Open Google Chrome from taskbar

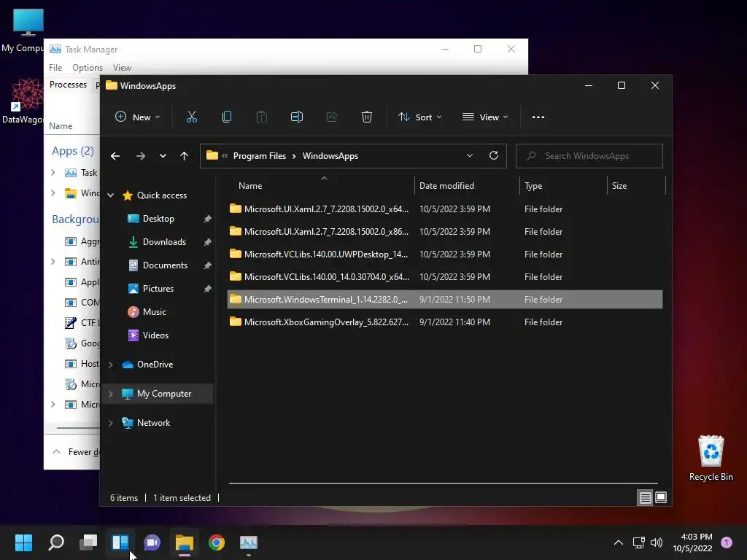[216, 542]
